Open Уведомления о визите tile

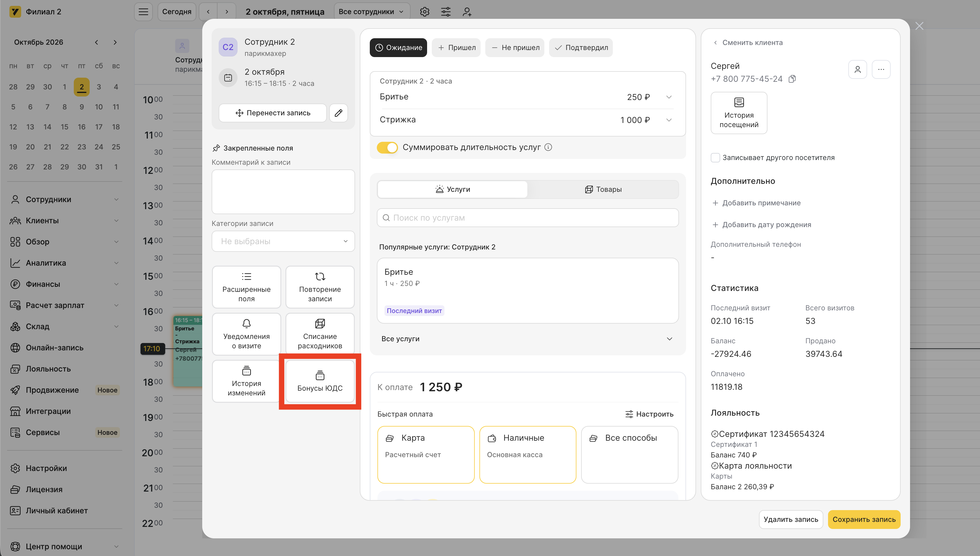246,334
